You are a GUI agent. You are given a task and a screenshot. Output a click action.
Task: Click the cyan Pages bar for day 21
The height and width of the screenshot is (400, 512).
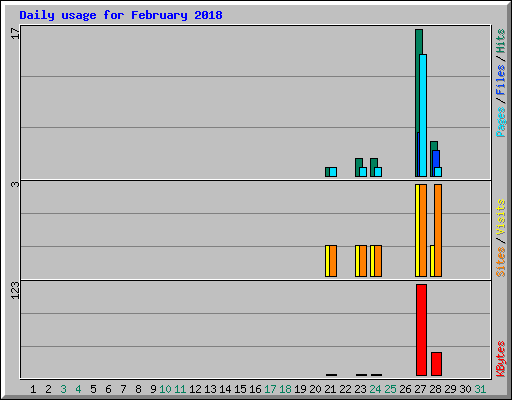coord(333,172)
